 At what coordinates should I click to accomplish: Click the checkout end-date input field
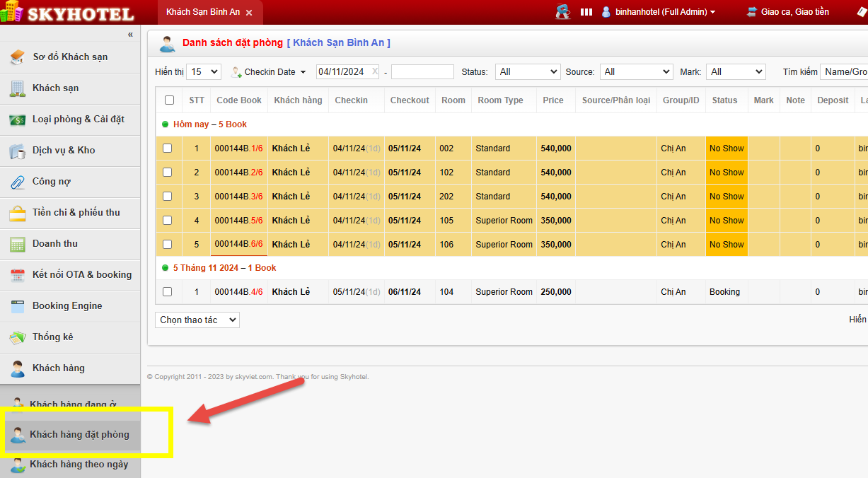tap(422, 72)
